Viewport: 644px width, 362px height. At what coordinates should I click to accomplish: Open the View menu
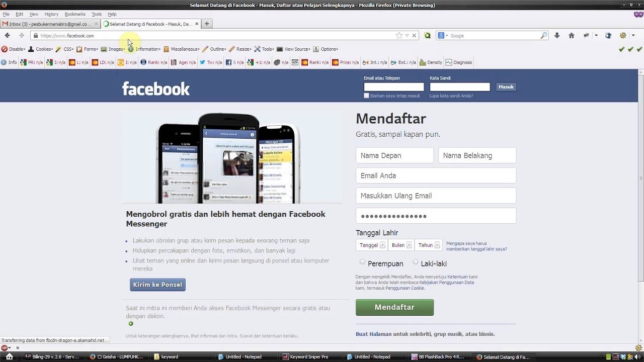click(34, 14)
